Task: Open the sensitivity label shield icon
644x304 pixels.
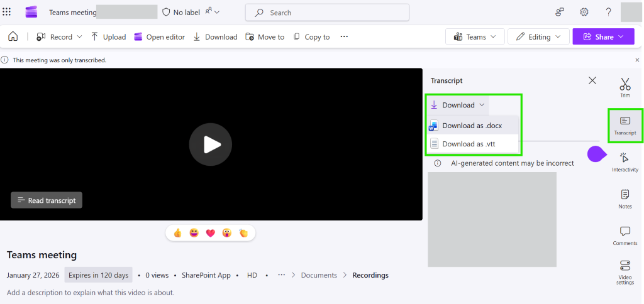Action: pyautogui.click(x=166, y=13)
